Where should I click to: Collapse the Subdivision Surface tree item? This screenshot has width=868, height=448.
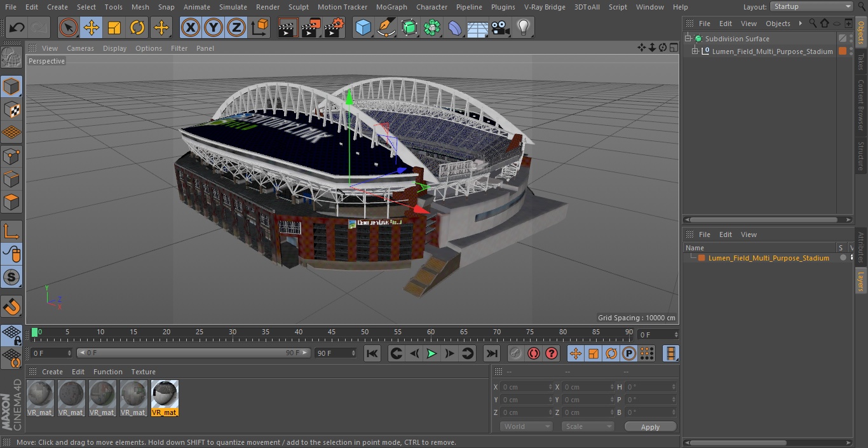(688, 39)
